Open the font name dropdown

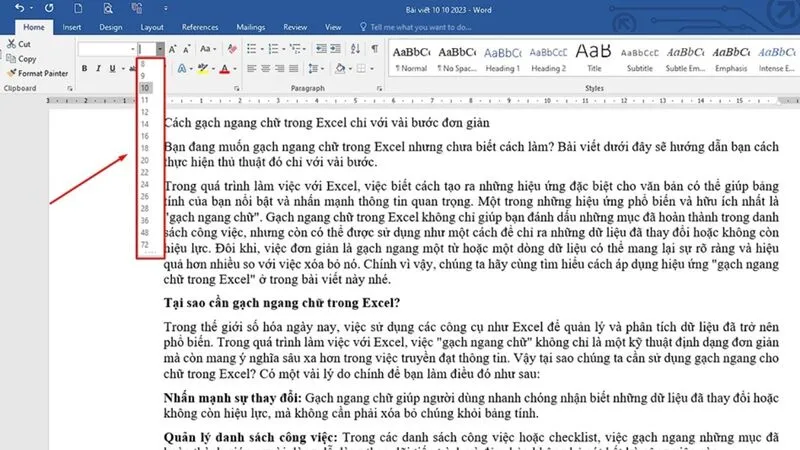click(x=133, y=49)
